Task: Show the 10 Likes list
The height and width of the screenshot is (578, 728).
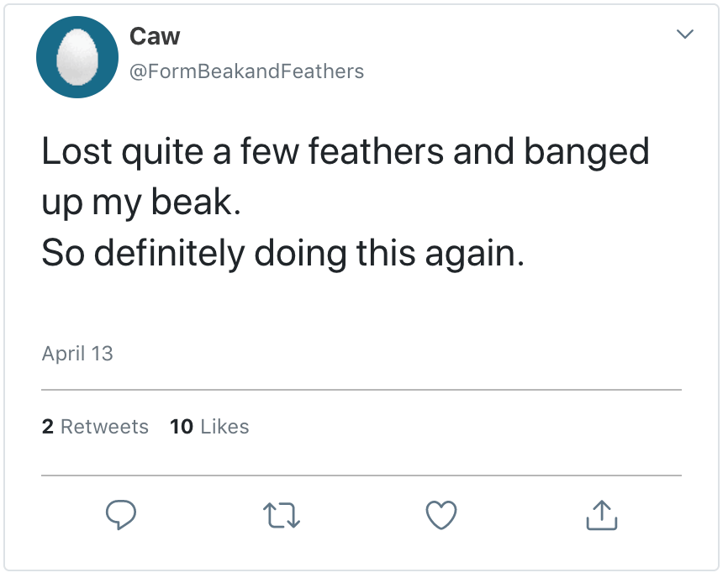Action: (x=209, y=427)
